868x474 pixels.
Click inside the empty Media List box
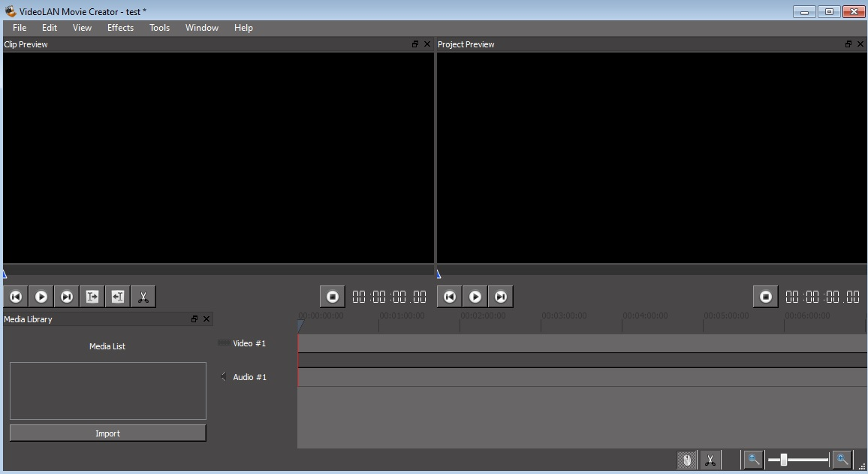click(108, 391)
